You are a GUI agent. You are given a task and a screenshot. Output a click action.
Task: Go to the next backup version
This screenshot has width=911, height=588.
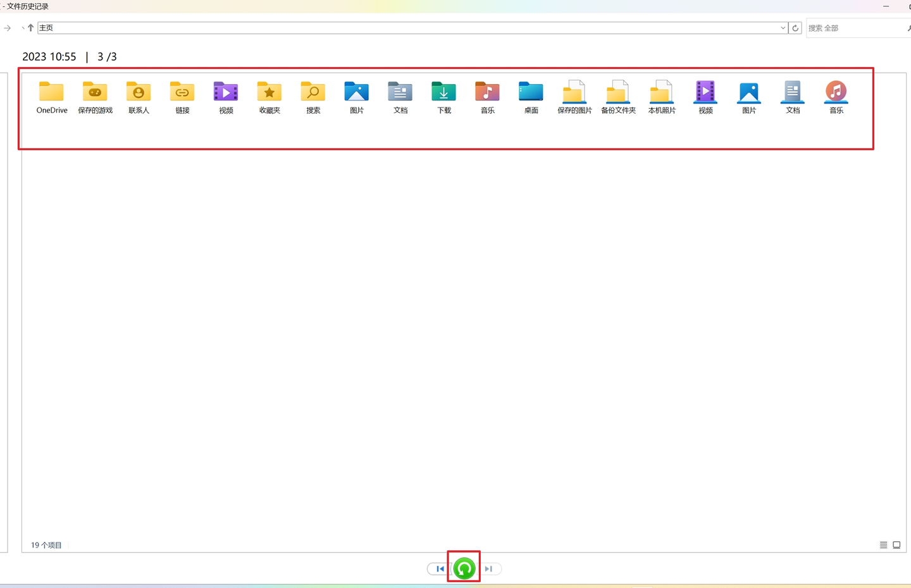[x=489, y=569]
